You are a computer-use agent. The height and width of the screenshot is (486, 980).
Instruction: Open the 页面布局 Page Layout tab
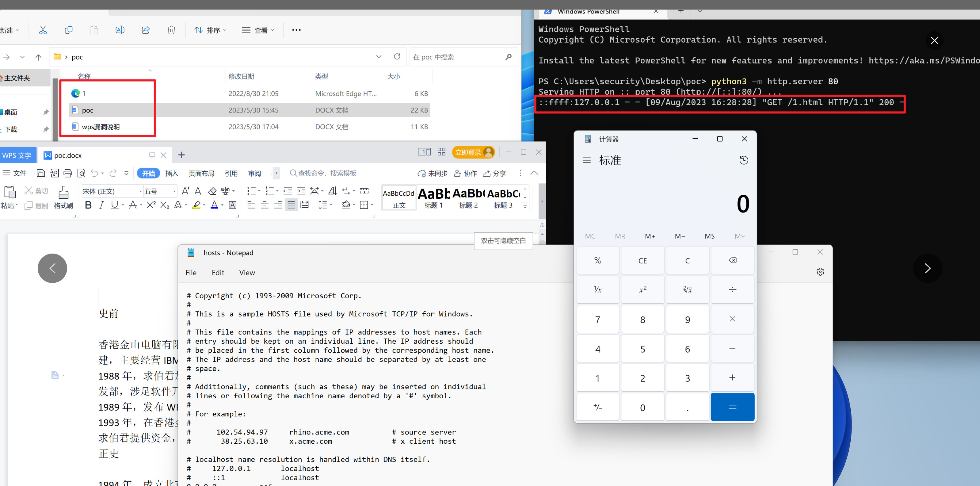(201, 174)
